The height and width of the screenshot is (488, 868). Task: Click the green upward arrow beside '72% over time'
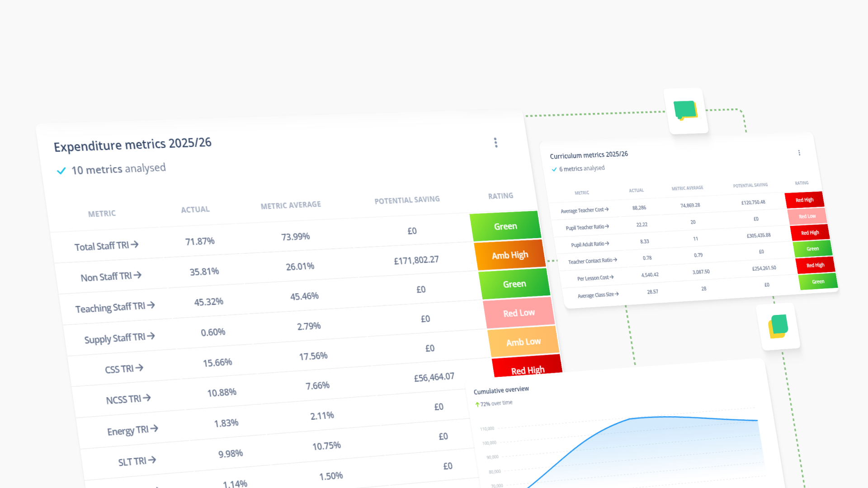pos(477,405)
